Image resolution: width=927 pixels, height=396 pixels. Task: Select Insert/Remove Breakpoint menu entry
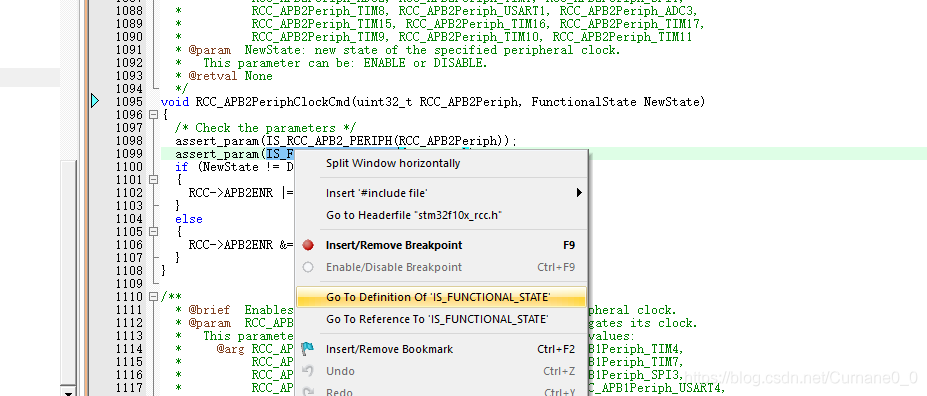441,245
